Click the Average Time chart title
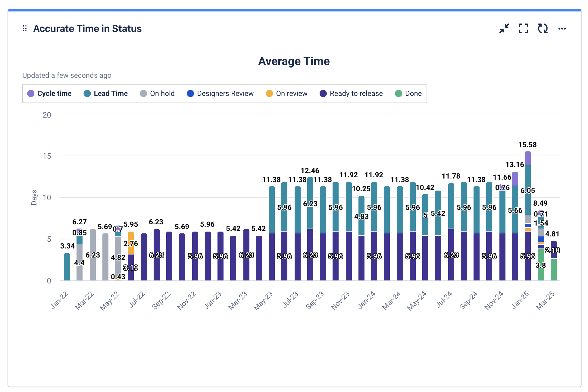Viewport: 588px width, 392px height. 294,61
